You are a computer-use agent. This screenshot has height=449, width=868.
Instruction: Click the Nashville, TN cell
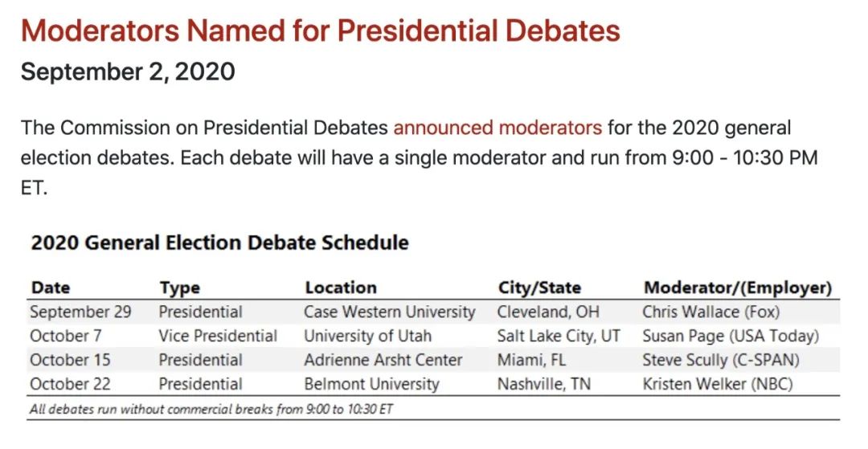click(x=544, y=384)
